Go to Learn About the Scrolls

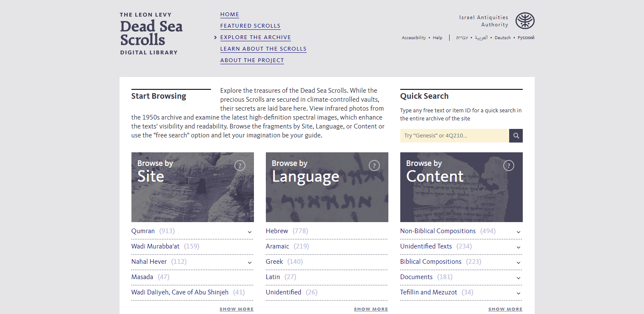tap(263, 49)
